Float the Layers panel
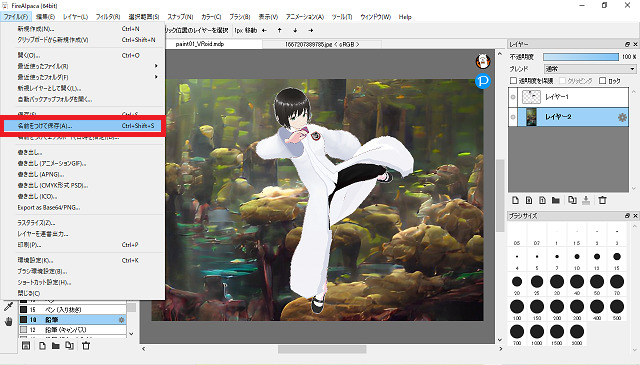The image size is (640, 365). pyautogui.click(x=627, y=44)
